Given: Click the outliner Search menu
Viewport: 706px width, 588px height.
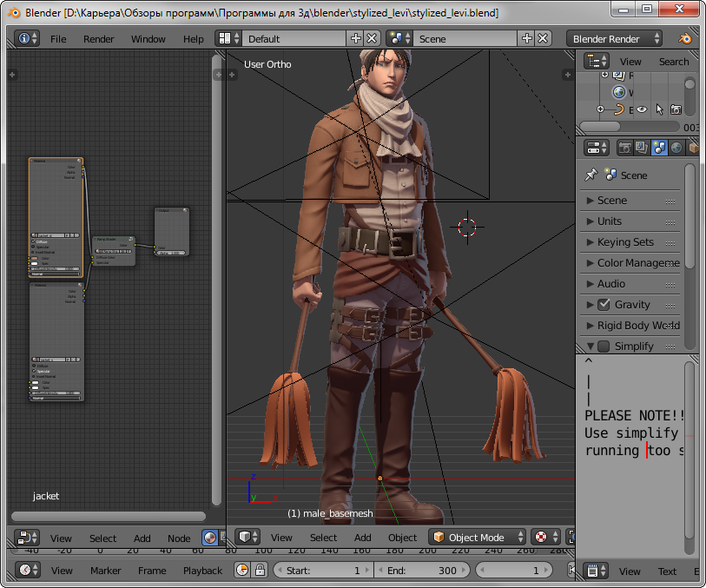Looking at the screenshot, I should click(674, 62).
